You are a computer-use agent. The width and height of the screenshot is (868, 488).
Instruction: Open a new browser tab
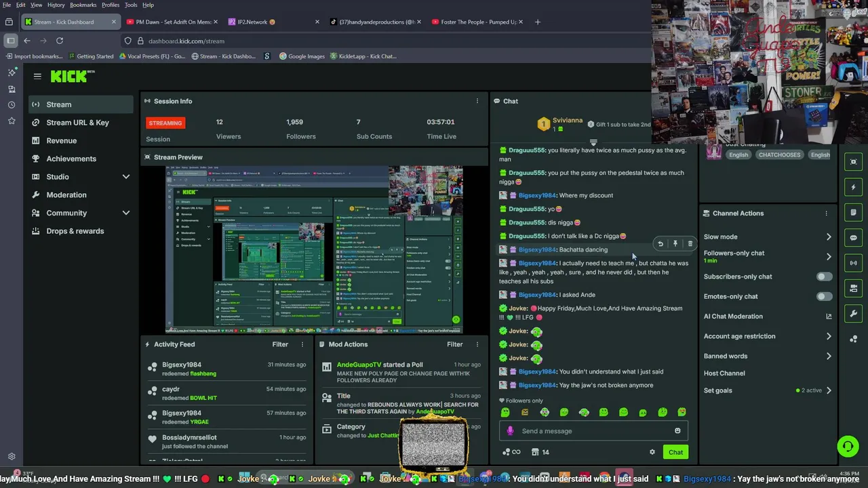538,22
